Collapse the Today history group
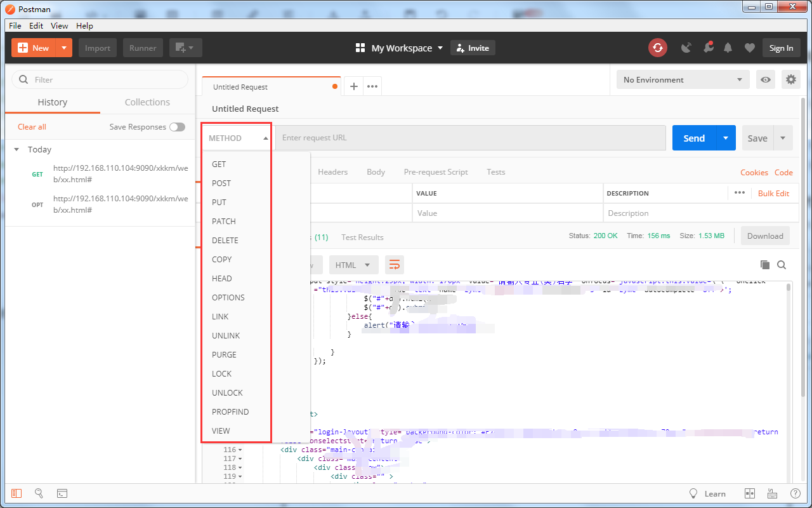 click(x=17, y=150)
